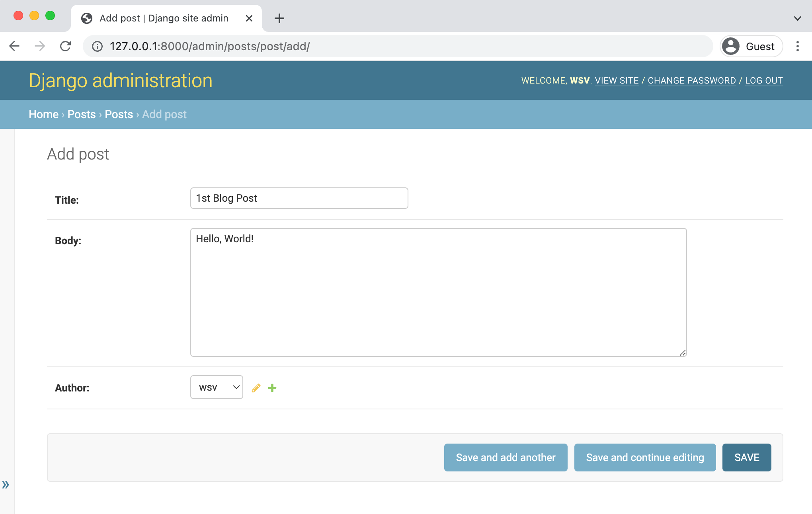Screen dimensions: 812x514
Task: Click the Django administration heading
Action: click(x=121, y=80)
